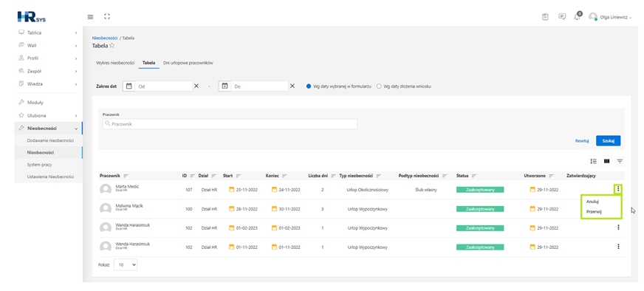Switch to Dni urlopowe pracowników tab
The height and width of the screenshot is (291, 644).
[x=188, y=63]
